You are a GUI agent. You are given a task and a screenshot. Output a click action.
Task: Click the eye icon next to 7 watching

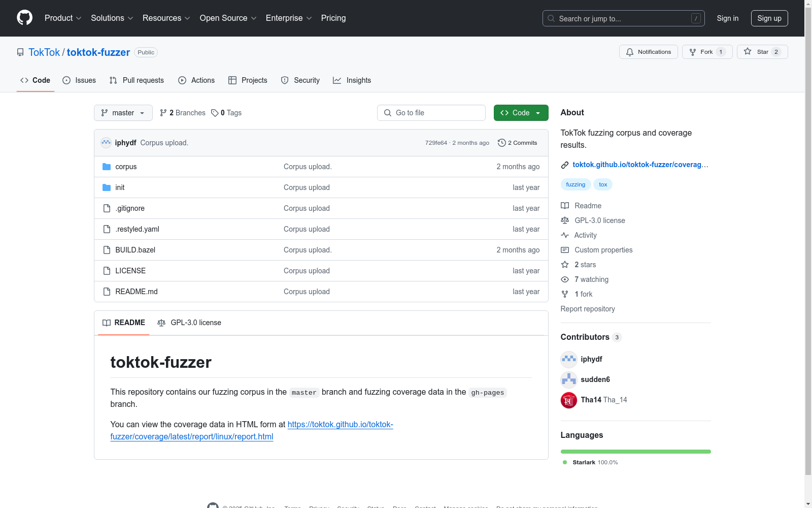pos(565,279)
